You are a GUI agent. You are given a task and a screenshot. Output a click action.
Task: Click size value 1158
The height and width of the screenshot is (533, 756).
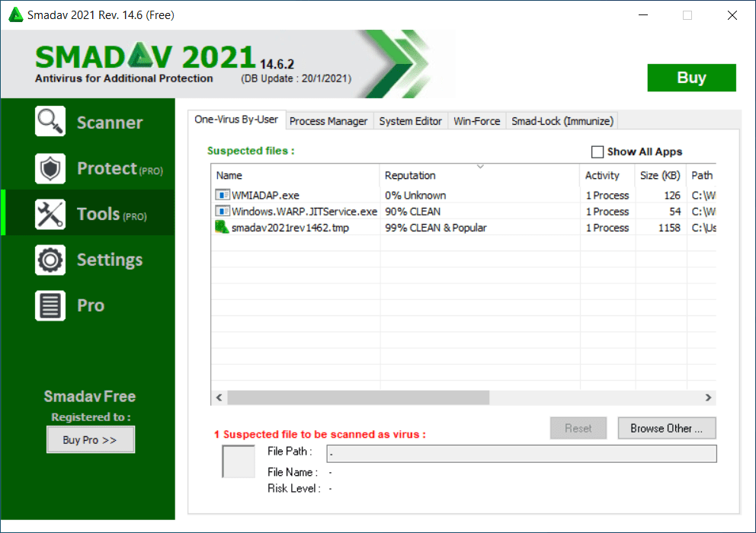click(x=670, y=228)
